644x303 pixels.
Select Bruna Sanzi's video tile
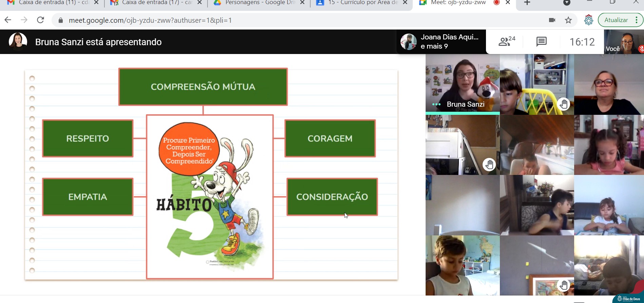(462, 84)
